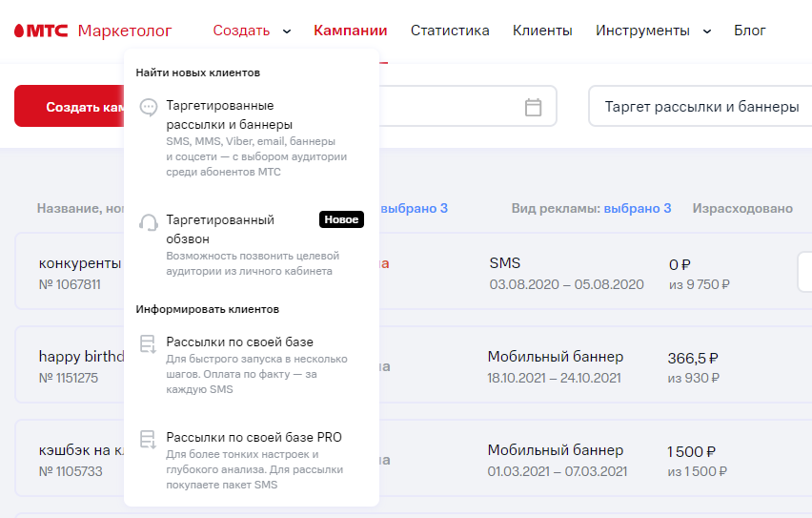
Task: Expand the Инструменты dropdown chevron
Action: [707, 31]
